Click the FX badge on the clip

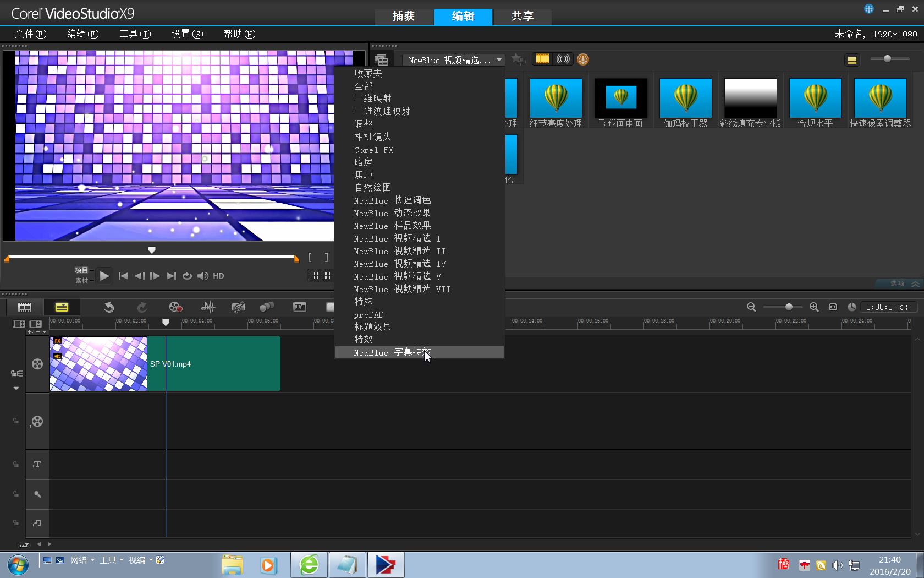(57, 341)
